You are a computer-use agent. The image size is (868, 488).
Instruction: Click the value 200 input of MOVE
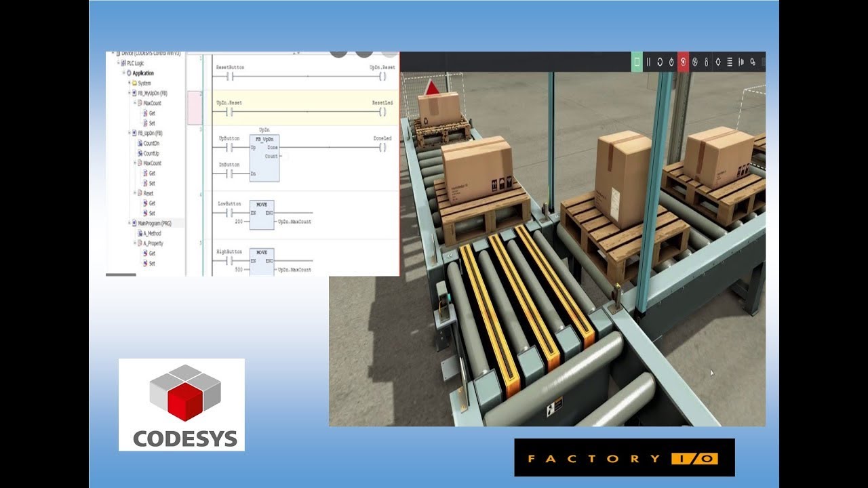239,222
